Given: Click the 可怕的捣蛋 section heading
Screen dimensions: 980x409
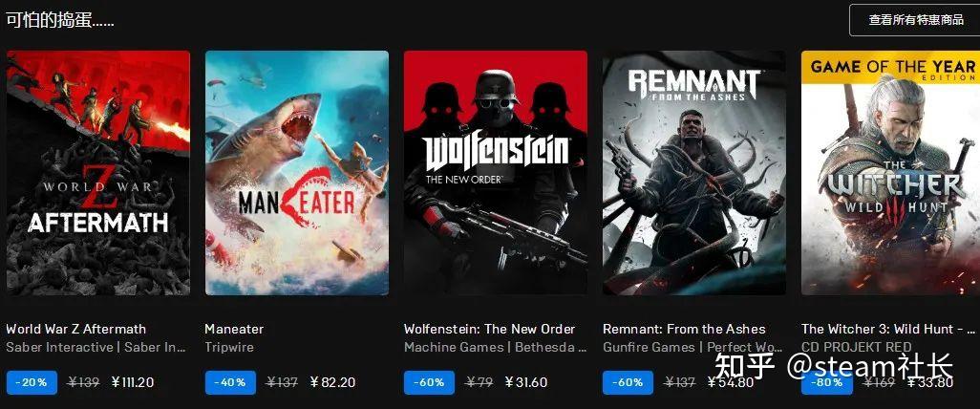Looking at the screenshot, I should 60,19.
